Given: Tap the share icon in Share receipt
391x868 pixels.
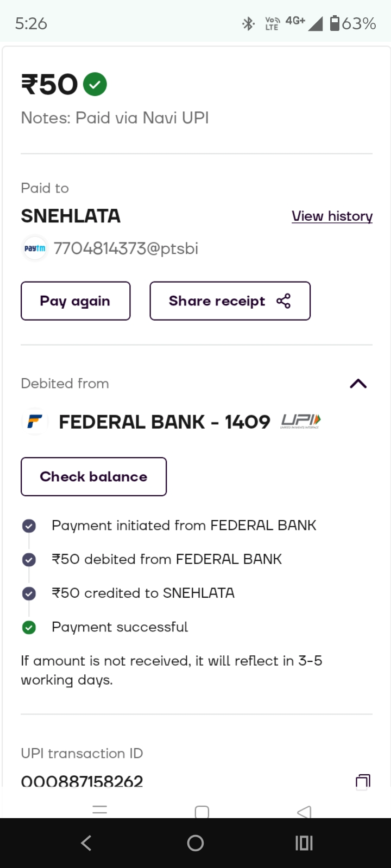Looking at the screenshot, I should (283, 301).
